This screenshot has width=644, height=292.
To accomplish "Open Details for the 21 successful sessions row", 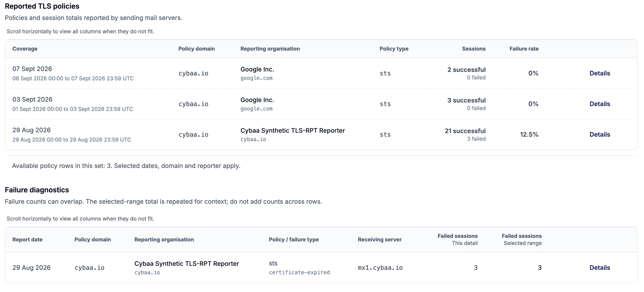I will pos(600,135).
